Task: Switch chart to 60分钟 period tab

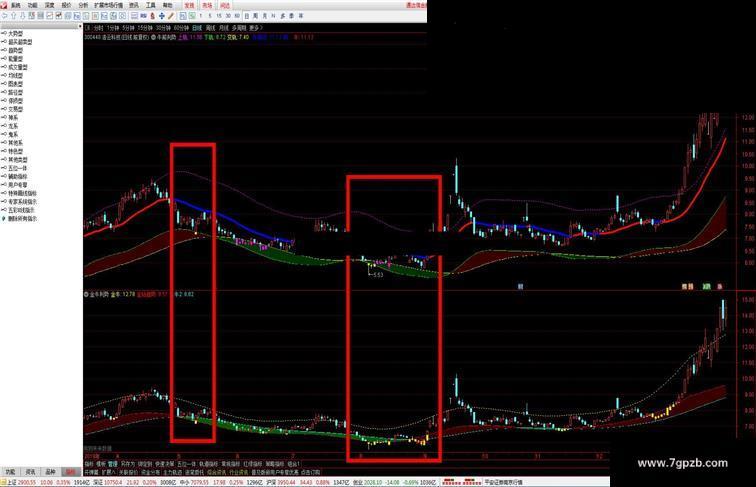Action: click(181, 27)
